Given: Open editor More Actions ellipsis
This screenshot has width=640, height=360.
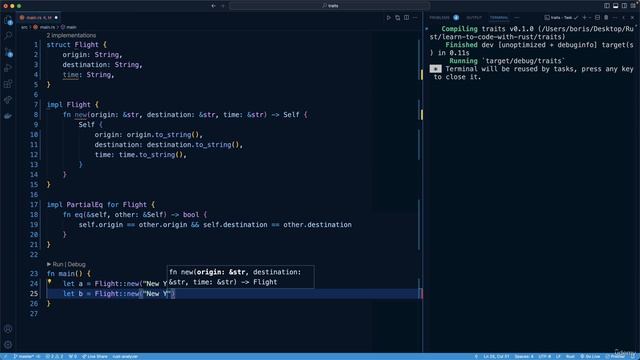Looking at the screenshot, I should pos(415,18).
